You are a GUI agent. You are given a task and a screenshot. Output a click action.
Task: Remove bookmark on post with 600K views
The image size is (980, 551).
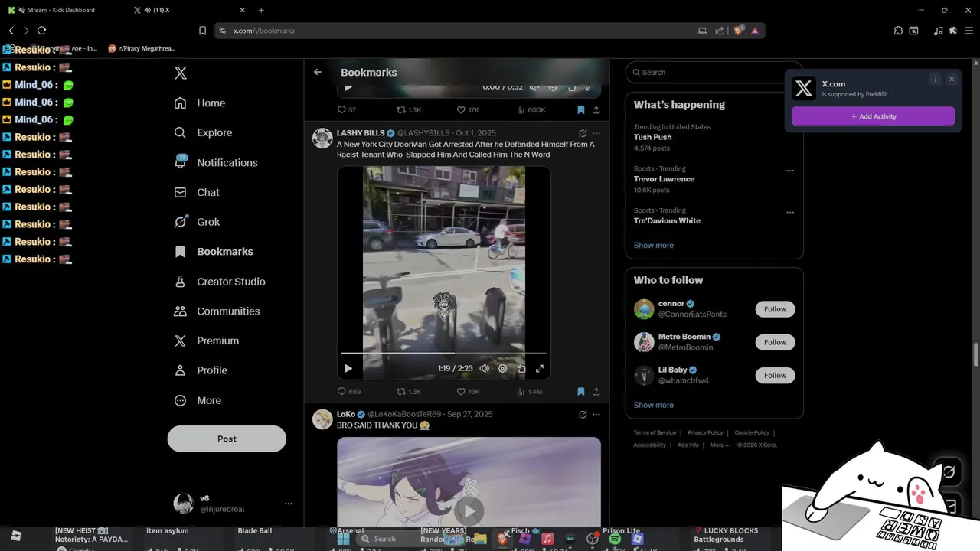click(581, 110)
